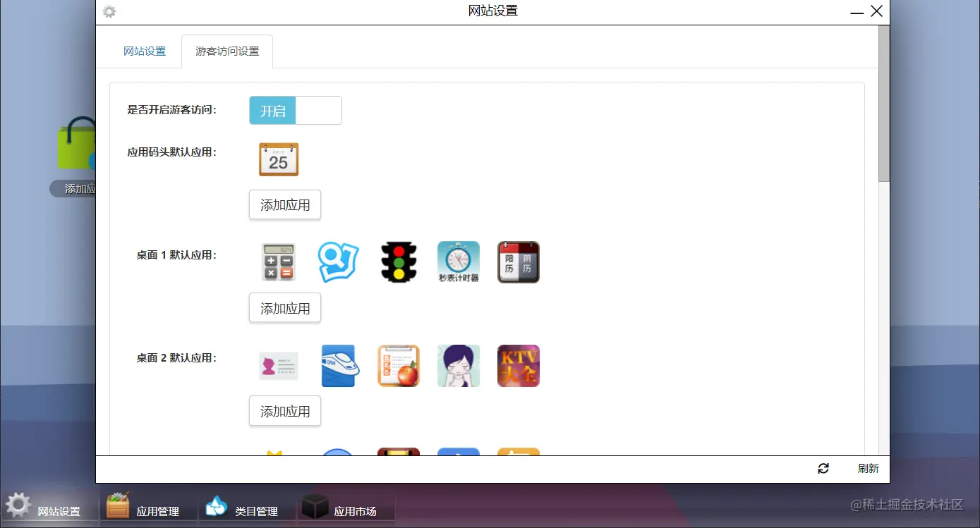Click the traffic light app icon
The width and height of the screenshot is (980, 528).
click(x=399, y=262)
